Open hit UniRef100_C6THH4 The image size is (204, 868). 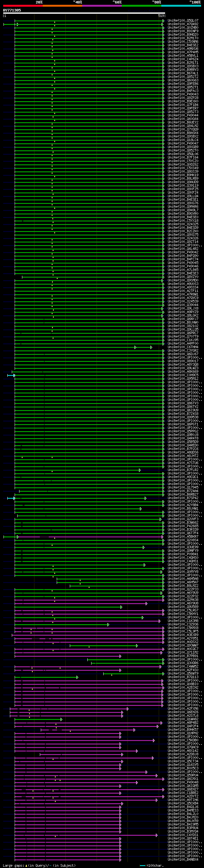click(183, 347)
